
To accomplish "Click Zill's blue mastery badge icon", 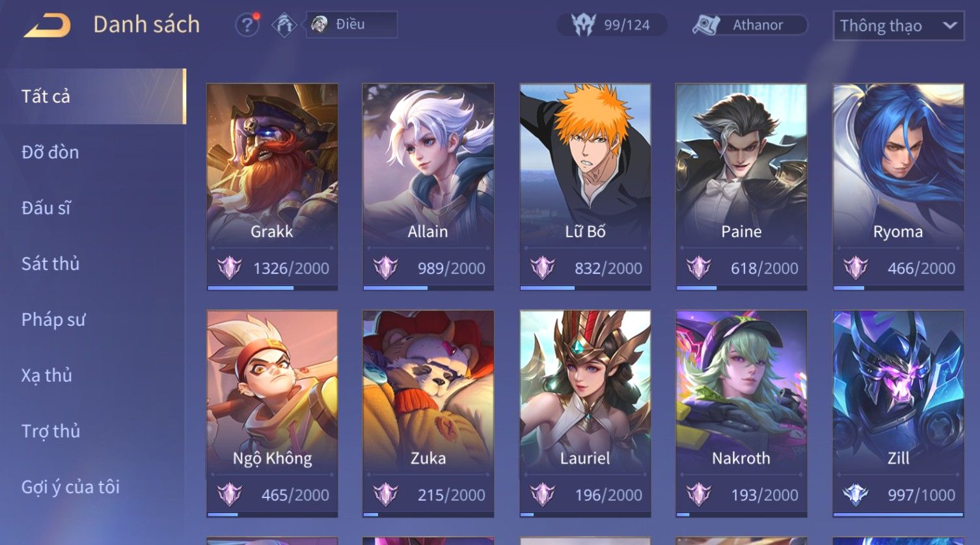I will pyautogui.click(x=856, y=495).
